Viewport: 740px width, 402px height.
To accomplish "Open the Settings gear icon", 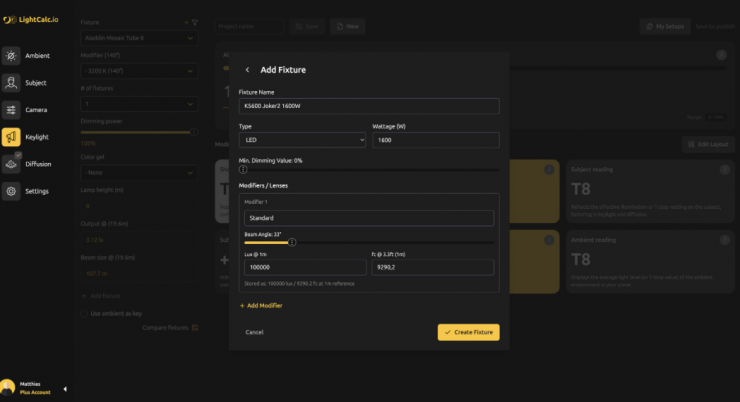I will (11, 191).
